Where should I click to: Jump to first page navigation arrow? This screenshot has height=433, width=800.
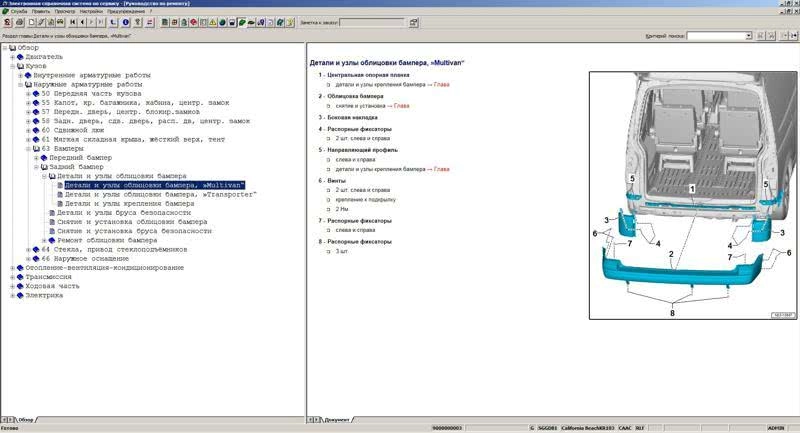click(72, 22)
